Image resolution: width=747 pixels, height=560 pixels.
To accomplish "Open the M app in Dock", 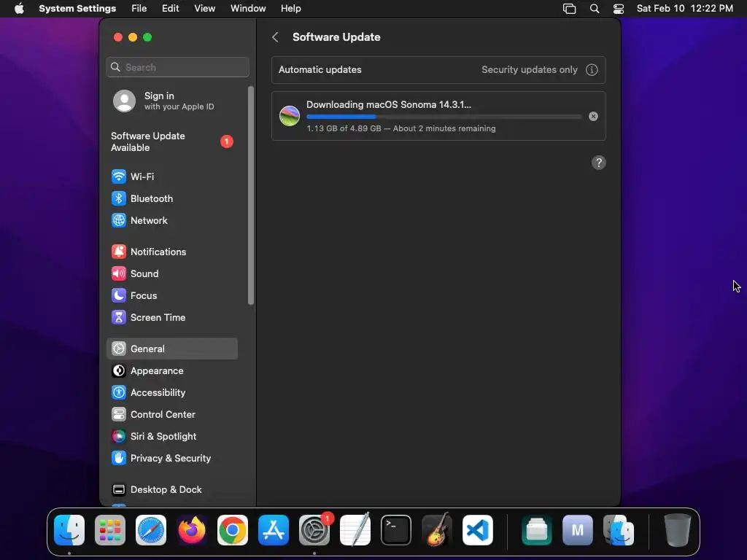I will [x=578, y=530].
